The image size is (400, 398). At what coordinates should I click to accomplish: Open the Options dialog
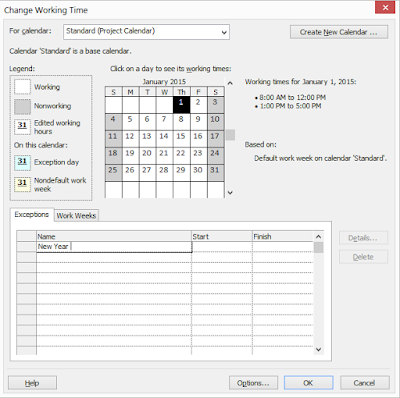point(253,383)
